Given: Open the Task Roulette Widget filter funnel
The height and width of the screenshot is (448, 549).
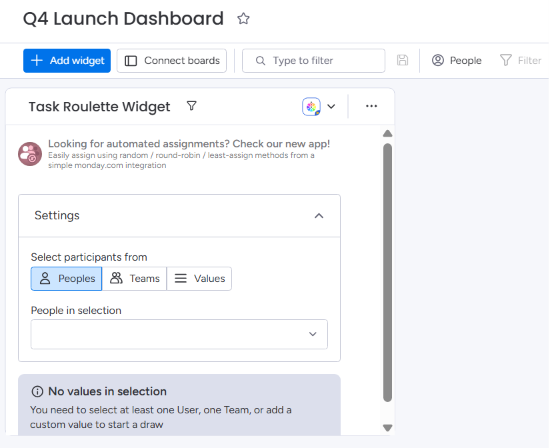Looking at the screenshot, I should pyautogui.click(x=192, y=106).
